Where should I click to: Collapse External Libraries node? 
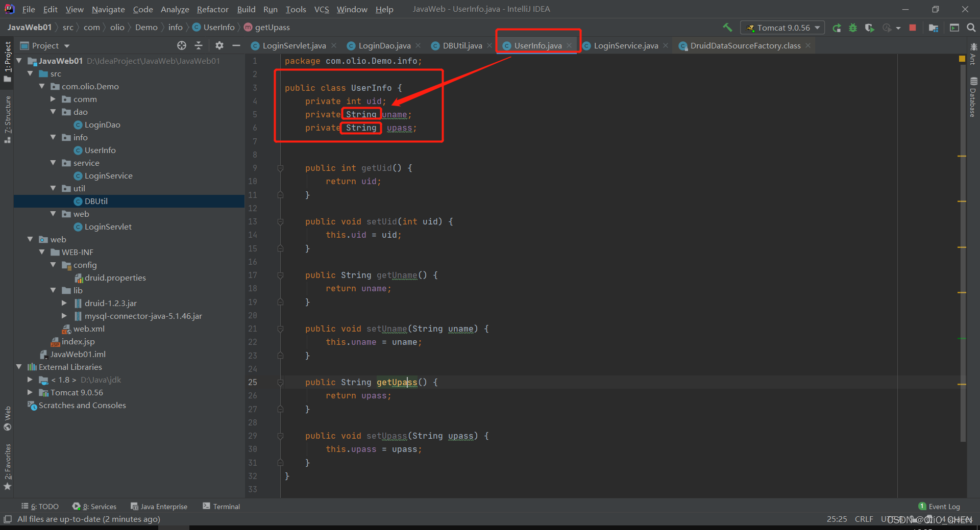click(19, 367)
